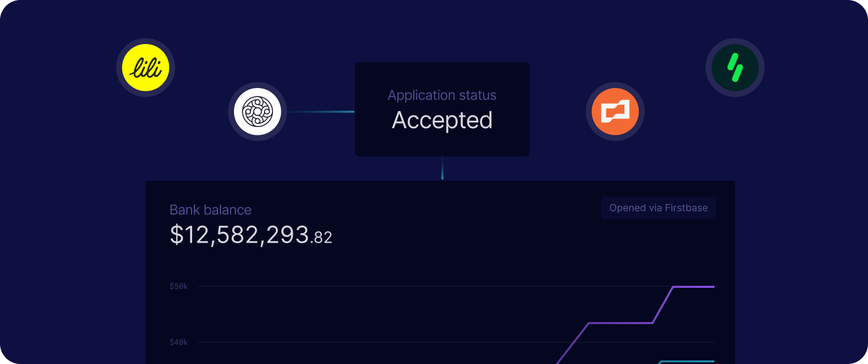Click purple line's final rising segment

(663, 305)
